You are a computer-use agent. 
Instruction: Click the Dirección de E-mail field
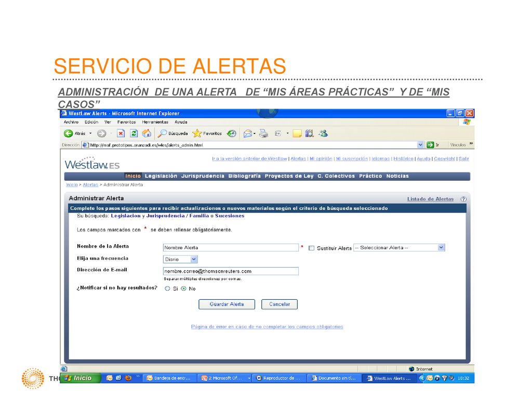tap(231, 271)
